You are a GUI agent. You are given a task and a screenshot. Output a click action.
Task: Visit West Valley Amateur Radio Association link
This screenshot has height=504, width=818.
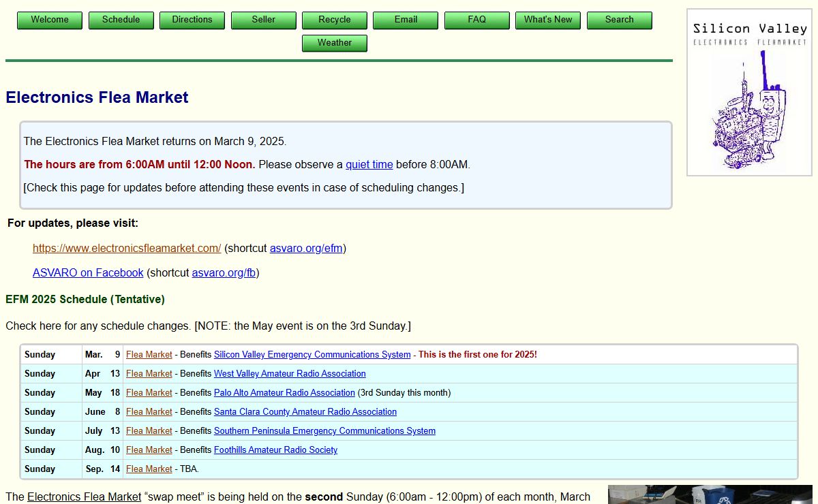coord(290,374)
